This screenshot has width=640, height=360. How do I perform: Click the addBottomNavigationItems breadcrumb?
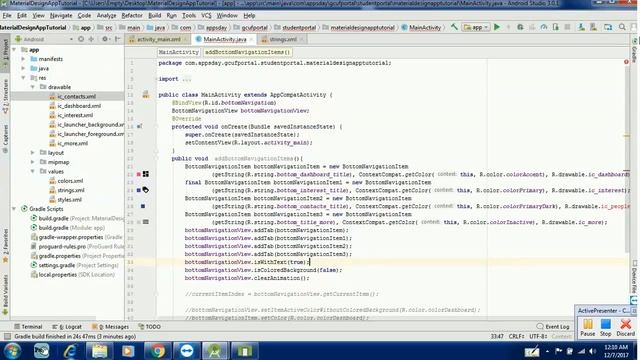247,52
